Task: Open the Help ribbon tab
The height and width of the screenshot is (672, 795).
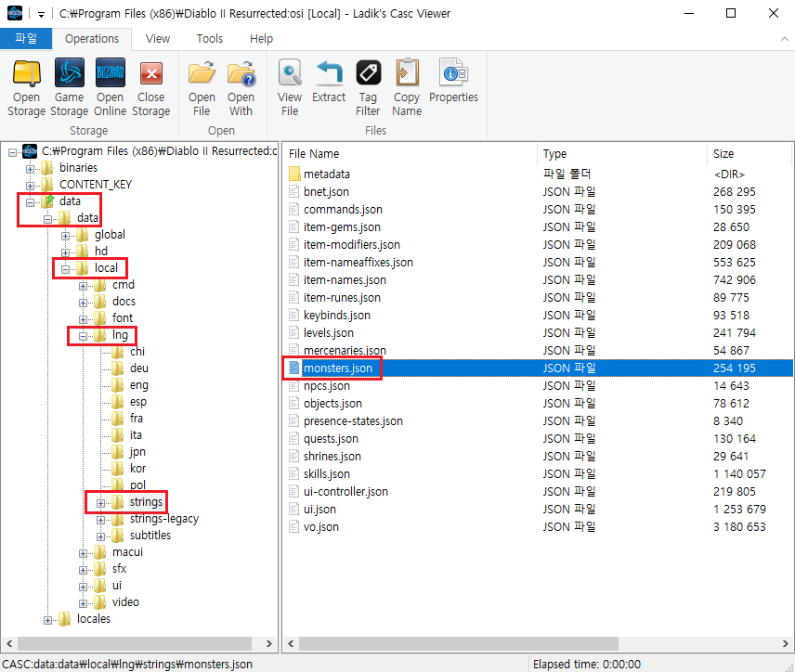Action: [x=261, y=38]
